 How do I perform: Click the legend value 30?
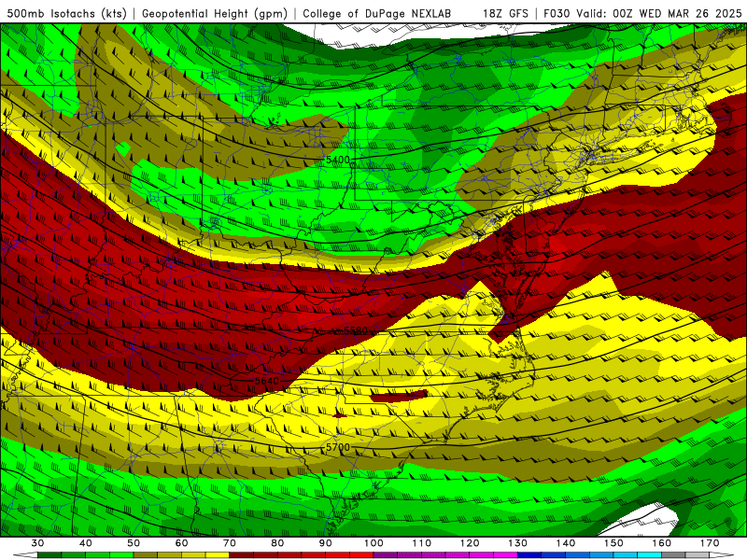tap(37, 543)
